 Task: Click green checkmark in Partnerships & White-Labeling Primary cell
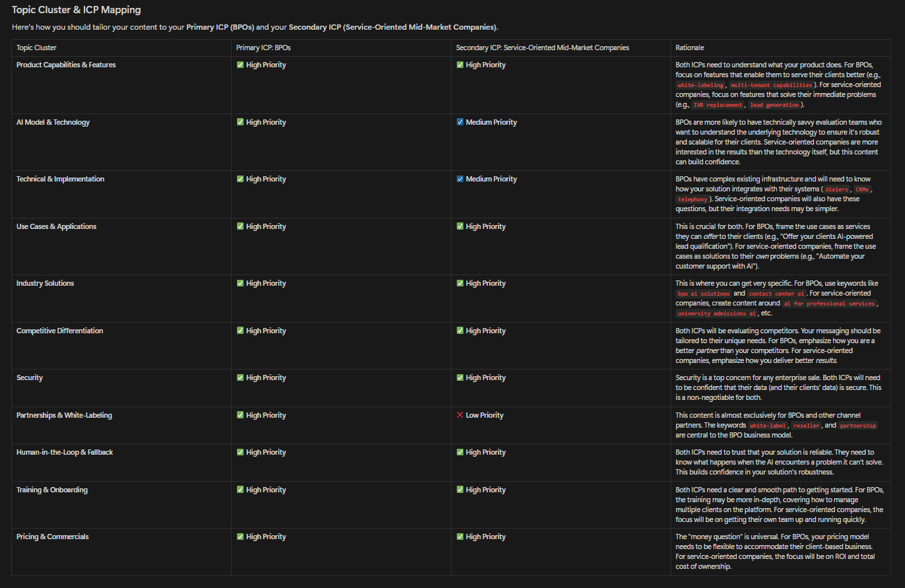click(240, 415)
